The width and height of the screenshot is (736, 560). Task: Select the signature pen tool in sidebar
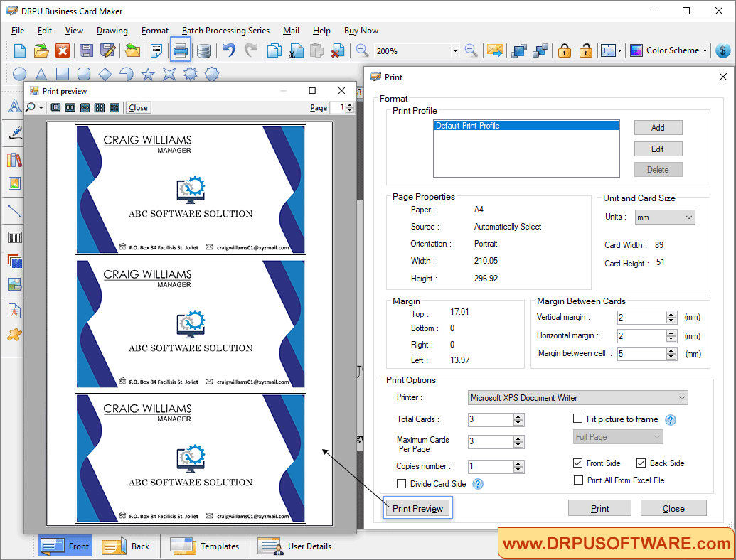[x=14, y=133]
